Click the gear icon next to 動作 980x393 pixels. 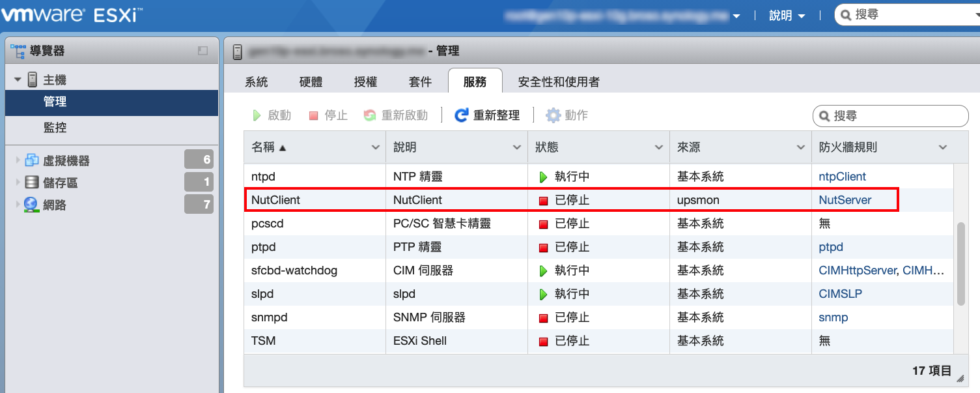553,115
